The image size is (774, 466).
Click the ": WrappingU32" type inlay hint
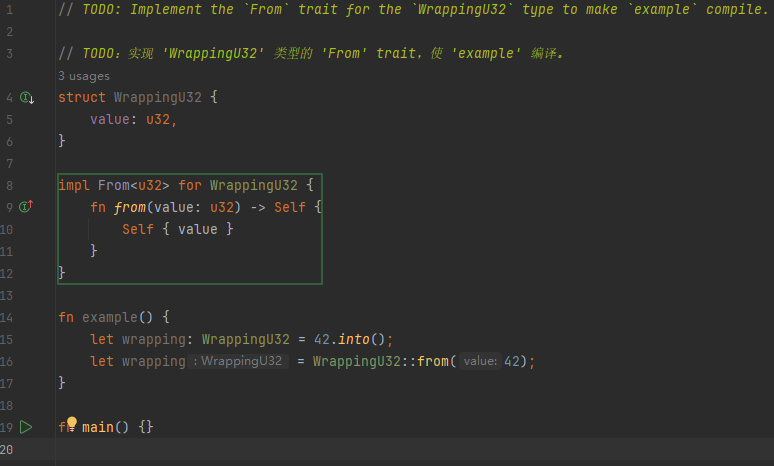pos(240,361)
